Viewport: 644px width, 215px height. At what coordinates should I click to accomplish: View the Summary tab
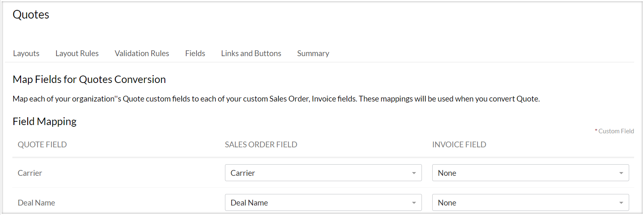point(313,53)
